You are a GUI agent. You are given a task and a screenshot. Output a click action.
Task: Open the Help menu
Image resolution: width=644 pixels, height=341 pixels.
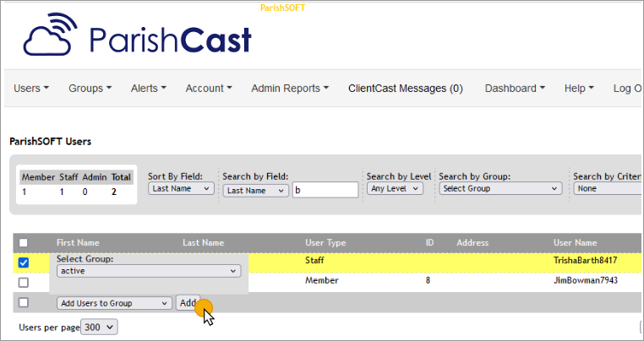(579, 89)
